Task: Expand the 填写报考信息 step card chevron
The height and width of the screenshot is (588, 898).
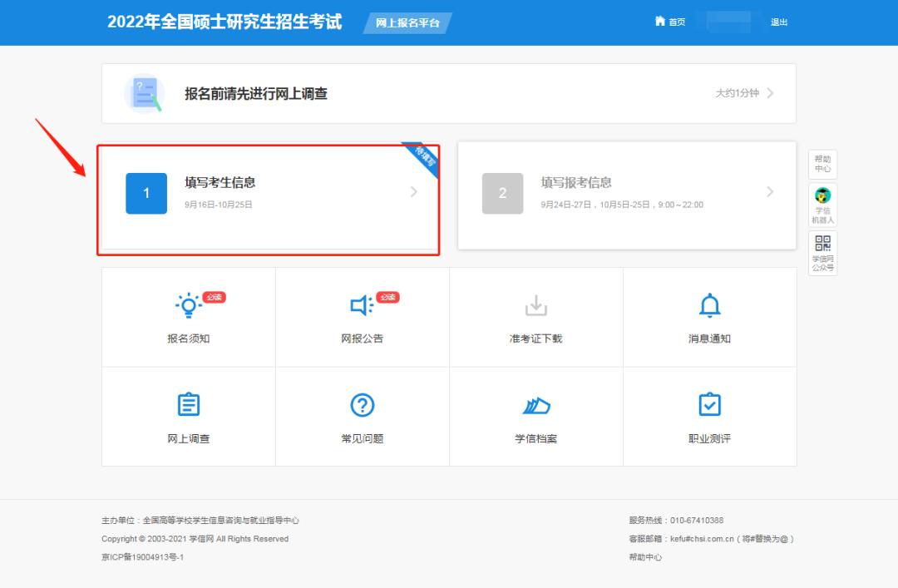Action: click(770, 191)
